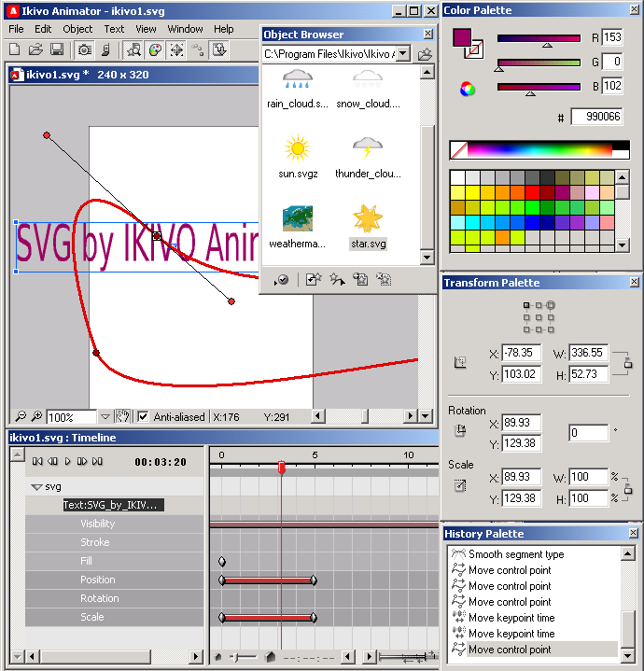Select first 'Move keypoint time' history entry

(511, 618)
